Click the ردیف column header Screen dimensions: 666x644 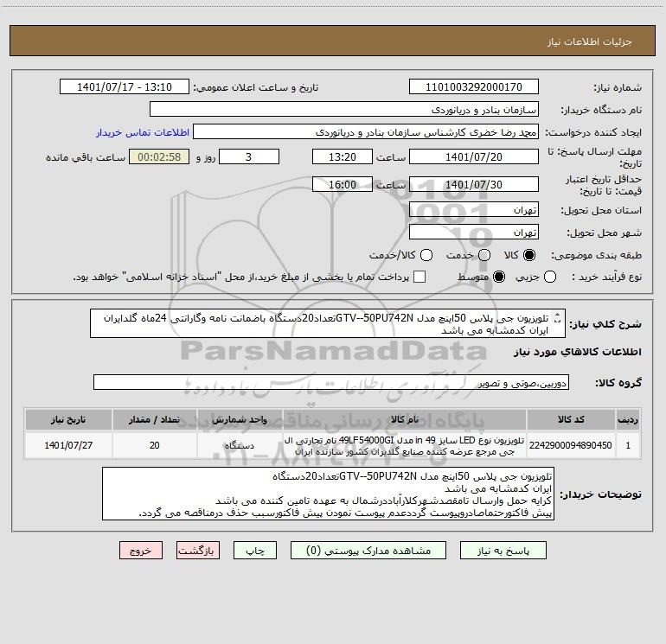pyautogui.click(x=628, y=419)
